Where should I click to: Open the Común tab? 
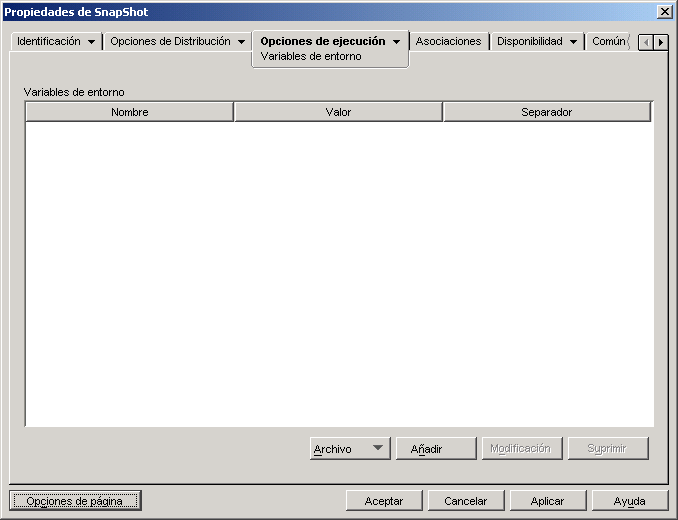pyautogui.click(x=608, y=41)
